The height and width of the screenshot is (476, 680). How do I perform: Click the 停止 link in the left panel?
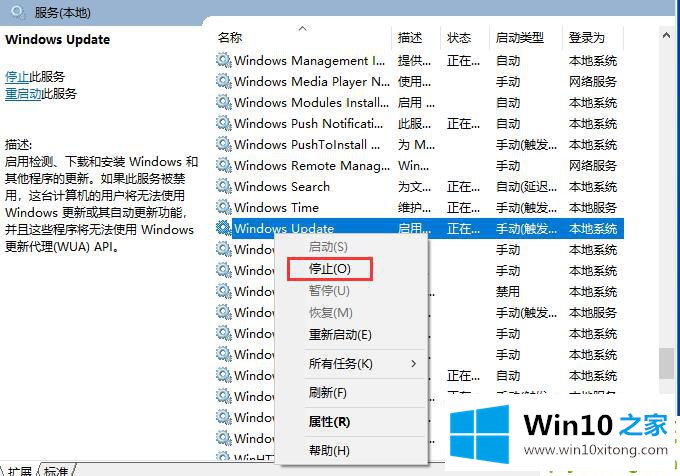pyautogui.click(x=17, y=76)
